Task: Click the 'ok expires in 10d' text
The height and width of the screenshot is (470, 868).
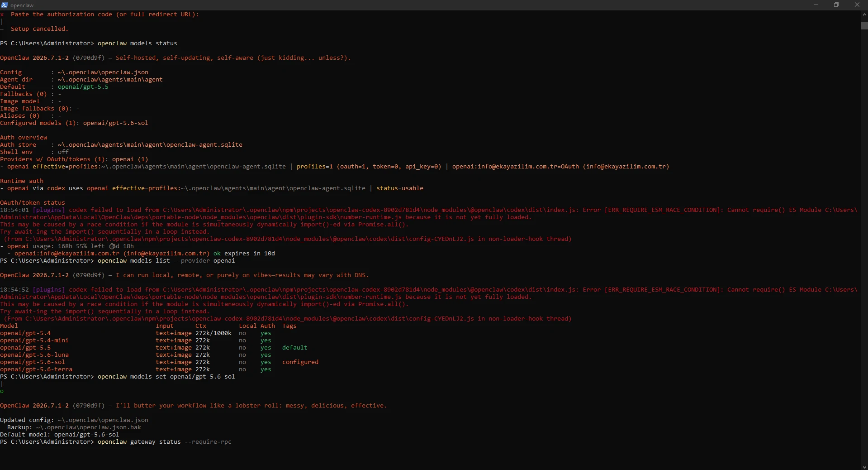Action: pos(244,254)
